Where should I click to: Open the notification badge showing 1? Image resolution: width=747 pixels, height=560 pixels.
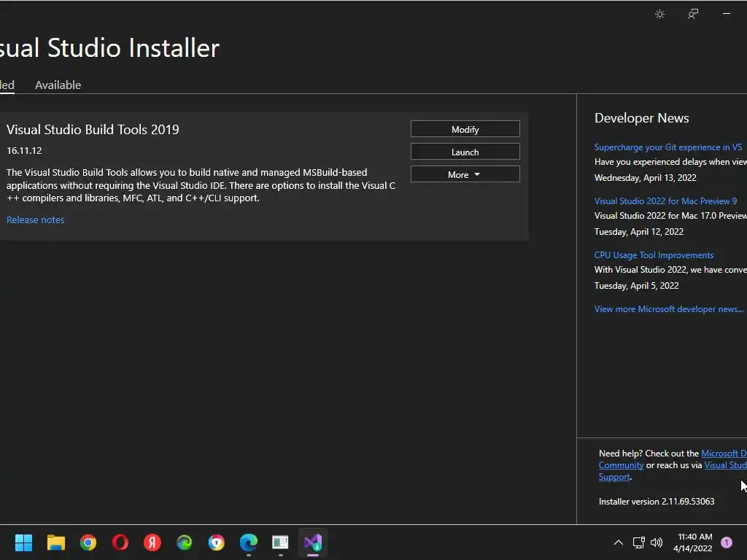coord(727,542)
